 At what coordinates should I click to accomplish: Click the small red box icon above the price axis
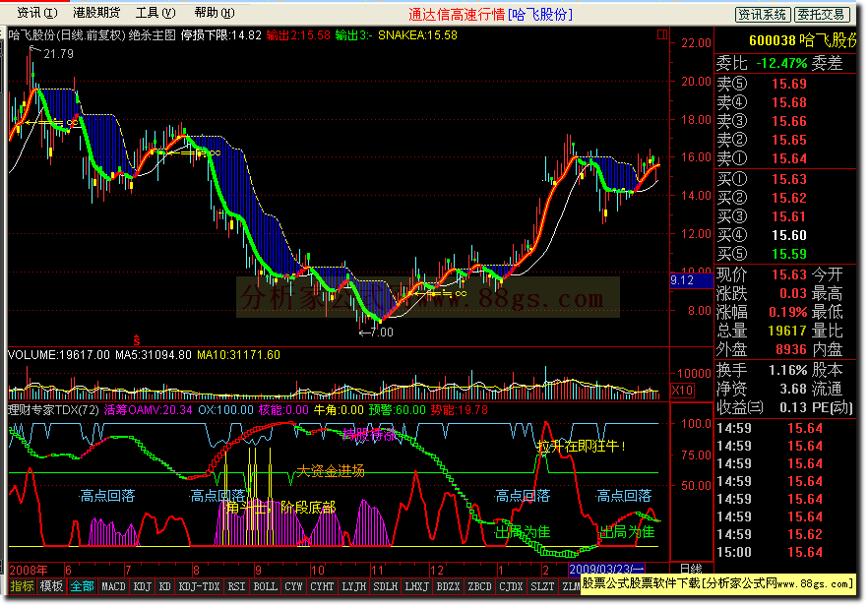tap(660, 32)
